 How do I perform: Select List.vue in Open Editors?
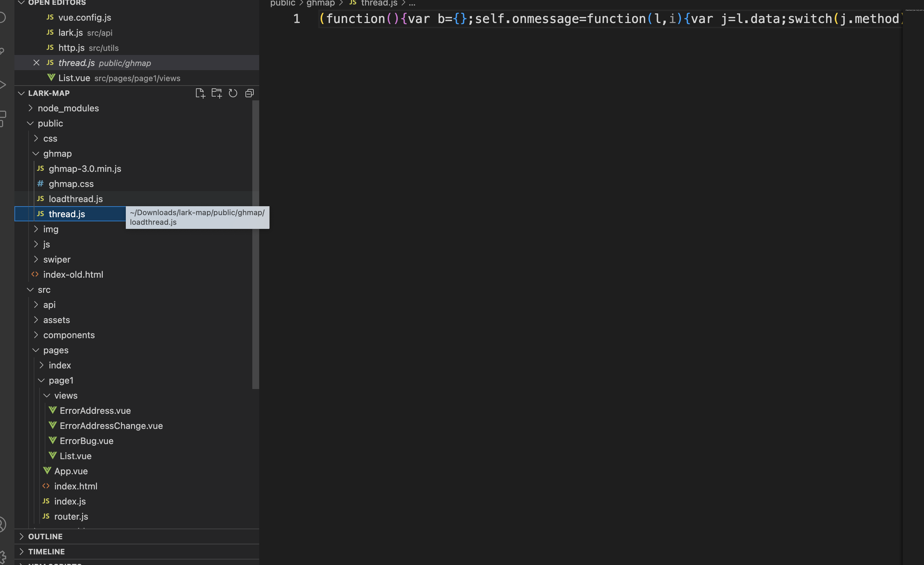(136, 78)
